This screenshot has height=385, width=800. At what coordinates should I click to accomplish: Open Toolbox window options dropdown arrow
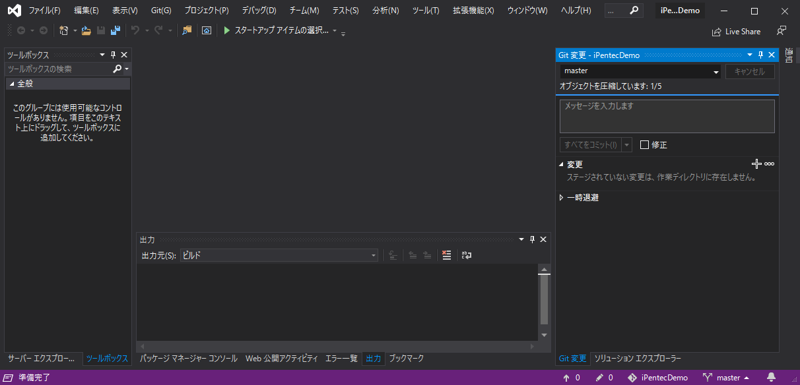coord(103,55)
